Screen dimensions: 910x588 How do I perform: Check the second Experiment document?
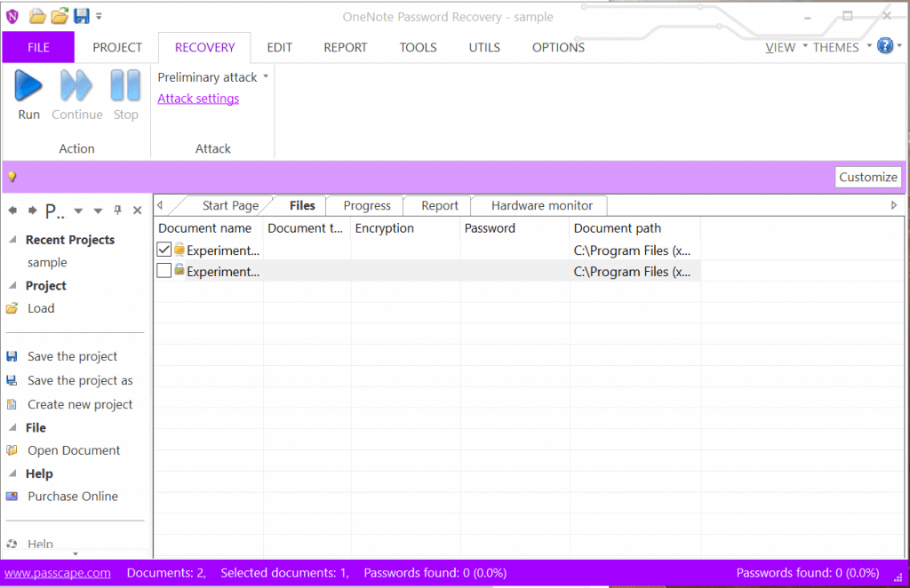[x=164, y=271]
